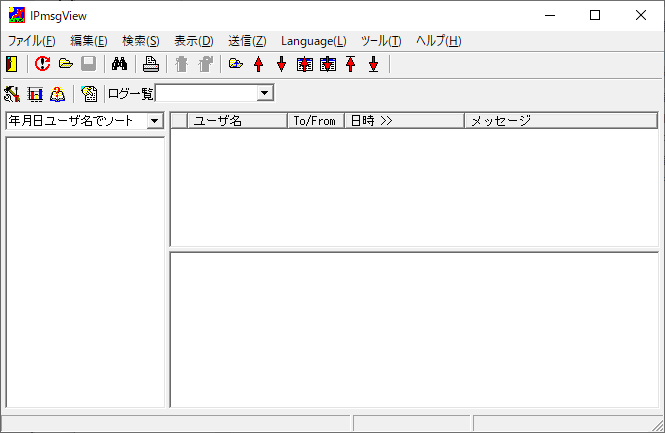Click the binoculars search icon
This screenshot has width=665, height=433.
(x=120, y=64)
